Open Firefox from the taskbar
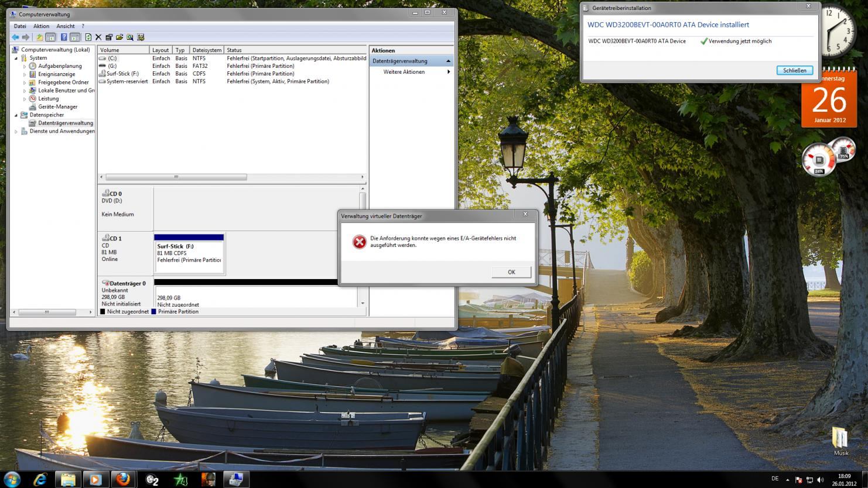The image size is (868, 488). click(123, 479)
